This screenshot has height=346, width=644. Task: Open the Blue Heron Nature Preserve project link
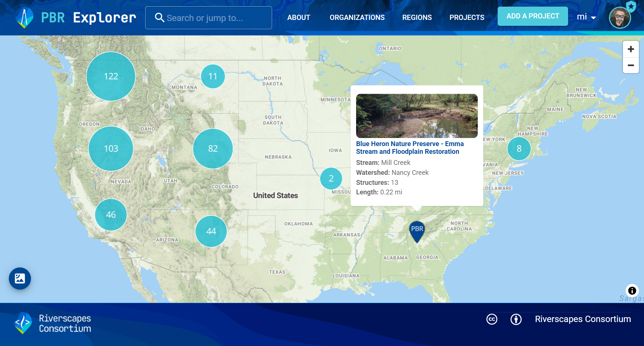click(410, 148)
